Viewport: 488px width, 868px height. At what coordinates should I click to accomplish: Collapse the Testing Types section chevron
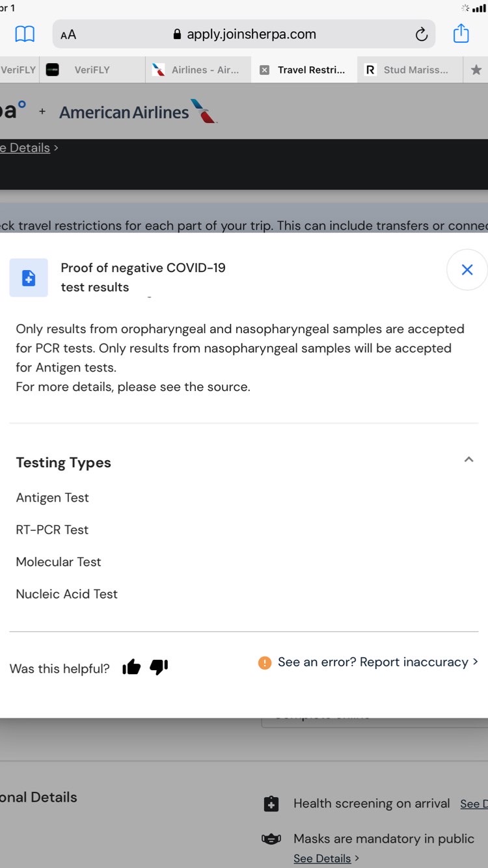(468, 459)
